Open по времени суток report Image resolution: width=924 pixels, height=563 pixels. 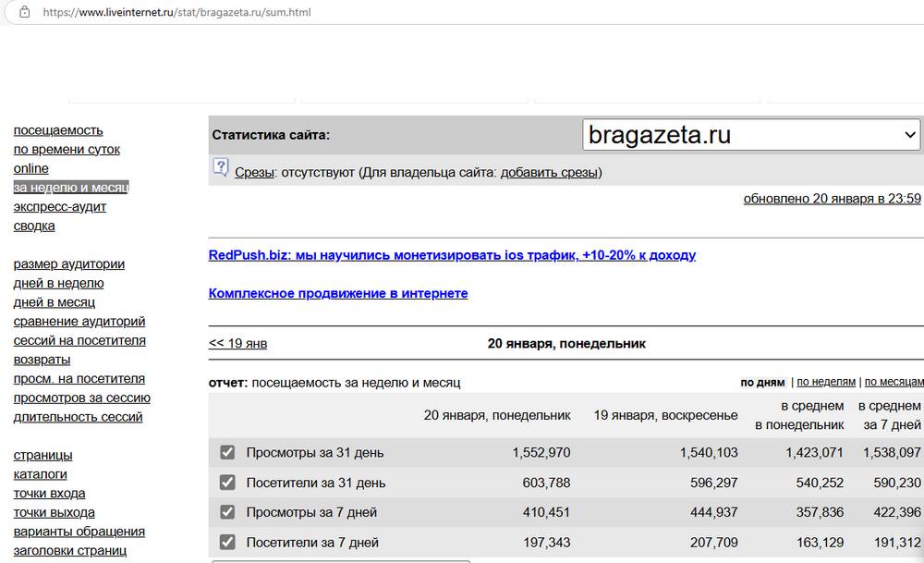tap(67, 150)
